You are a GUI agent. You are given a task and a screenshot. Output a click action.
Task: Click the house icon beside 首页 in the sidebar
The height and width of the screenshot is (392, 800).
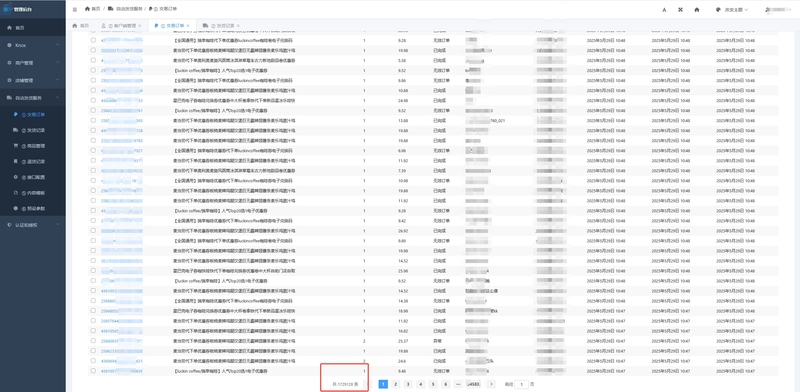(9, 28)
